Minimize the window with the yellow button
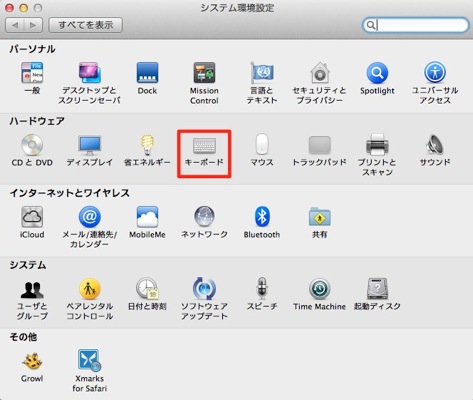The width and height of the screenshot is (473, 400). click(24, 8)
